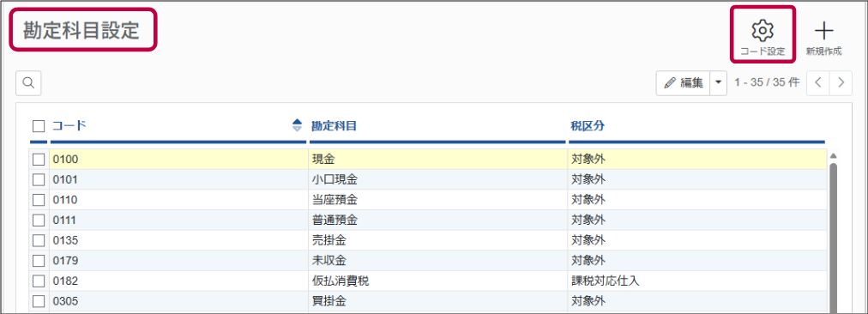Select the 小口現金 cell
Image resolution: width=868 pixels, height=314 pixels.
click(x=437, y=179)
